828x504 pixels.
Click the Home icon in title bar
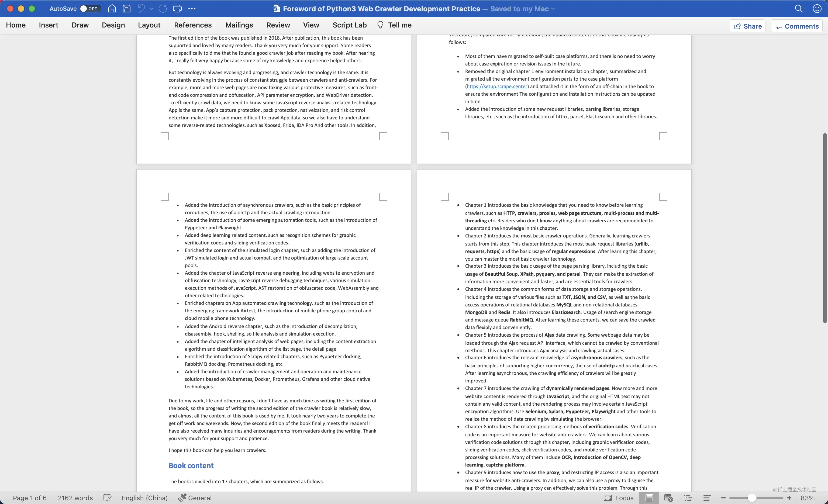pos(112,9)
